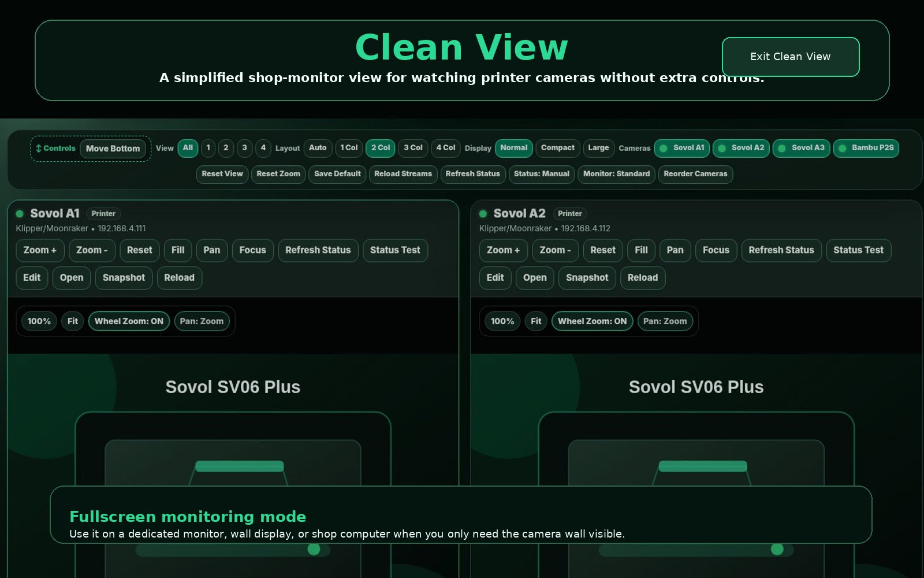Click Fit on Sovol A2 stream
This screenshot has width=924, height=578.
coord(536,321)
